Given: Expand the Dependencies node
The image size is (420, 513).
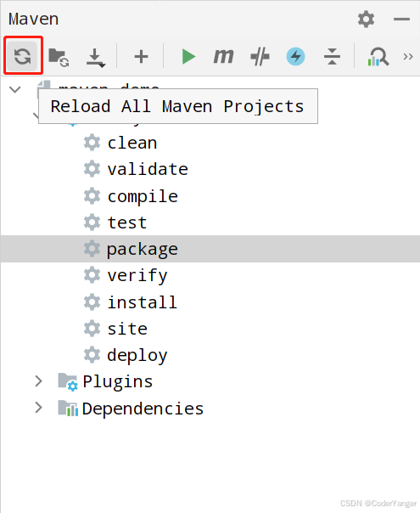Looking at the screenshot, I should point(38,408).
